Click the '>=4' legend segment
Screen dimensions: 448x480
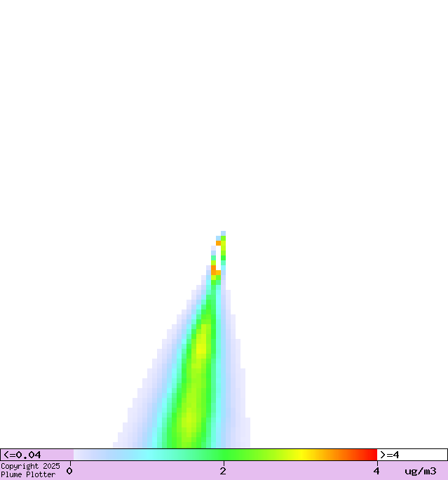point(412,455)
